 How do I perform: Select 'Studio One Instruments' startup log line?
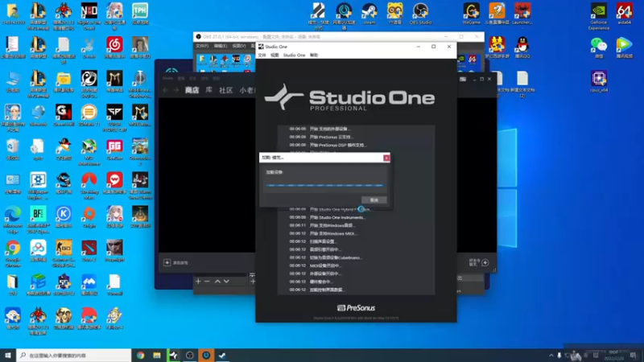pos(336,217)
